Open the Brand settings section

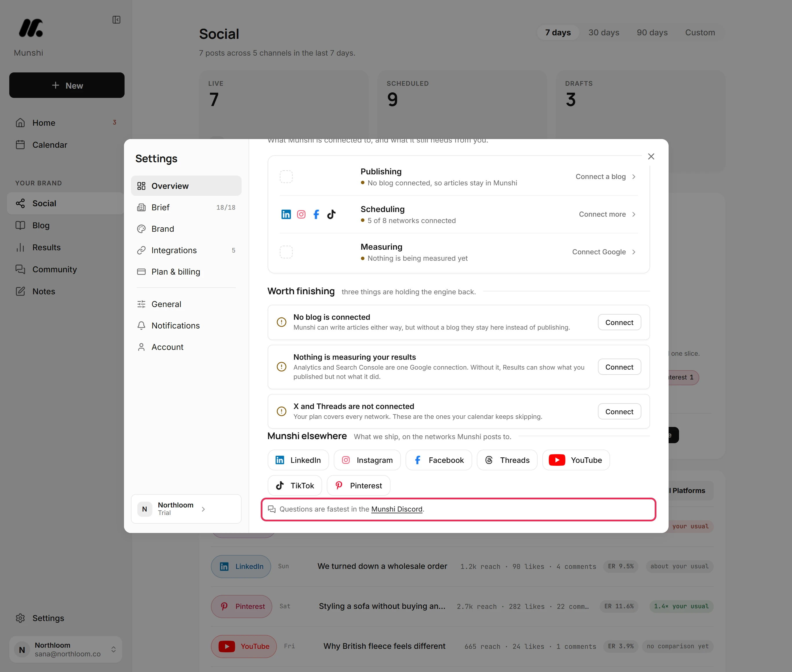click(186, 229)
